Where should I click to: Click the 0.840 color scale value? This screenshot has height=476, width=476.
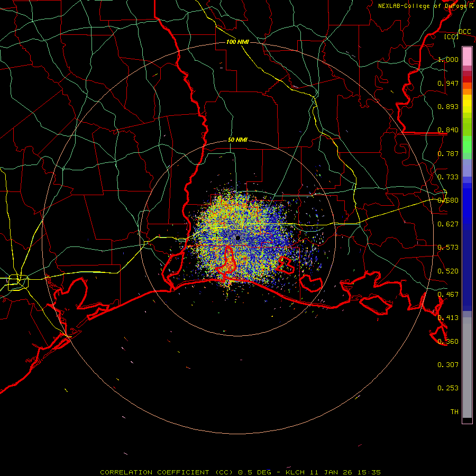(448, 130)
